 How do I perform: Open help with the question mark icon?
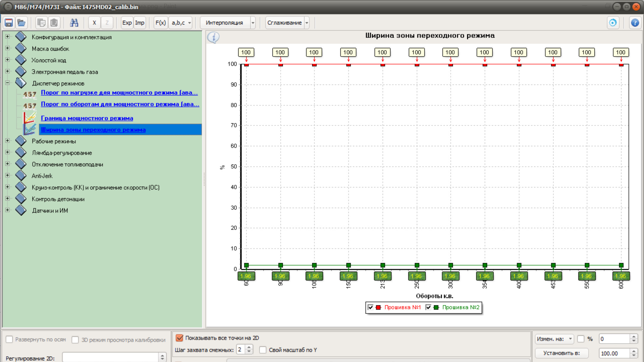pyautogui.click(x=635, y=23)
